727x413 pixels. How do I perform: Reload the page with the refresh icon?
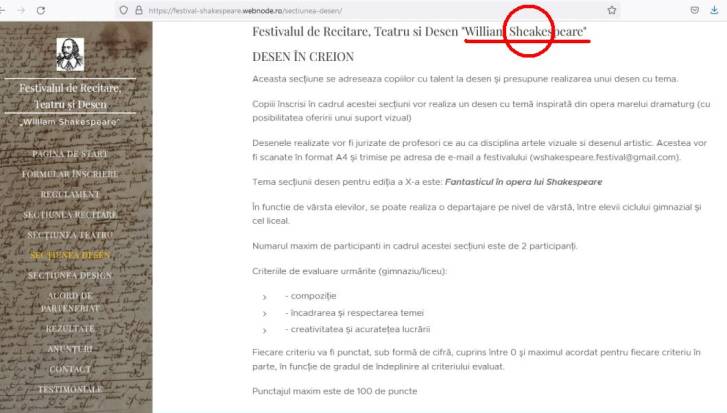click(41, 10)
